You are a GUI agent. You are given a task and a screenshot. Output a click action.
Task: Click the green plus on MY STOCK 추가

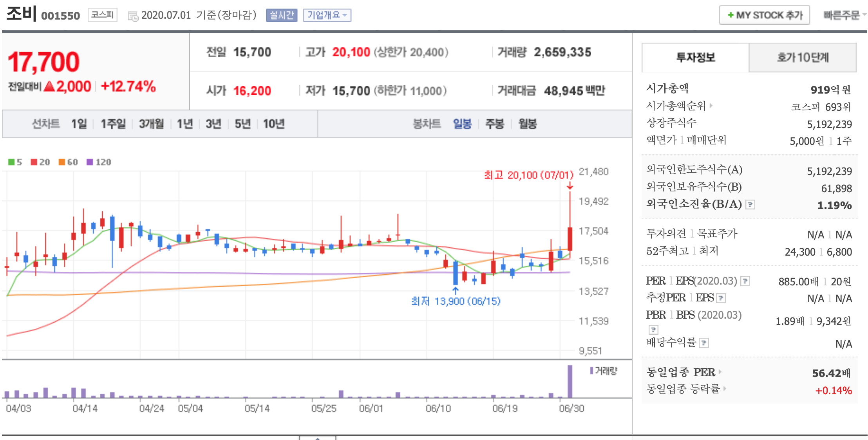[x=731, y=15]
